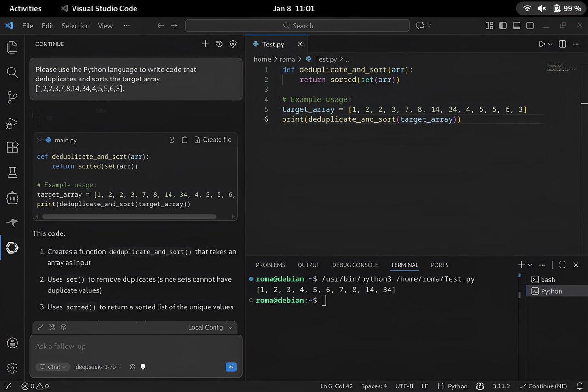588x392 pixels.
Task: Send the follow-up with blue enter button
Action: (231, 367)
